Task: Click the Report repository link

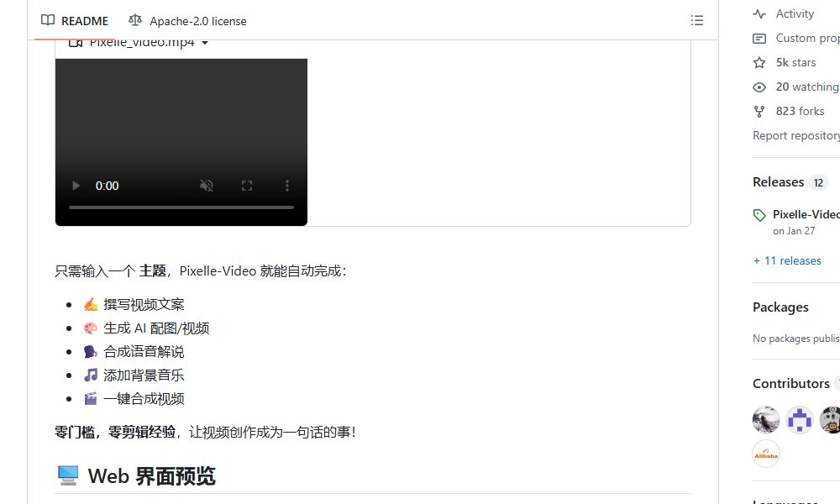Action: coord(793,135)
